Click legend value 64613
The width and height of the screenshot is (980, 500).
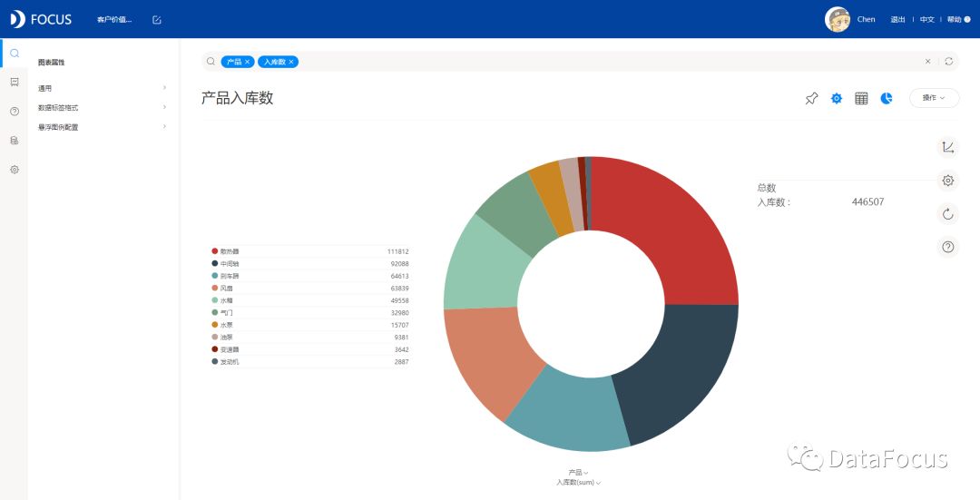(x=400, y=276)
